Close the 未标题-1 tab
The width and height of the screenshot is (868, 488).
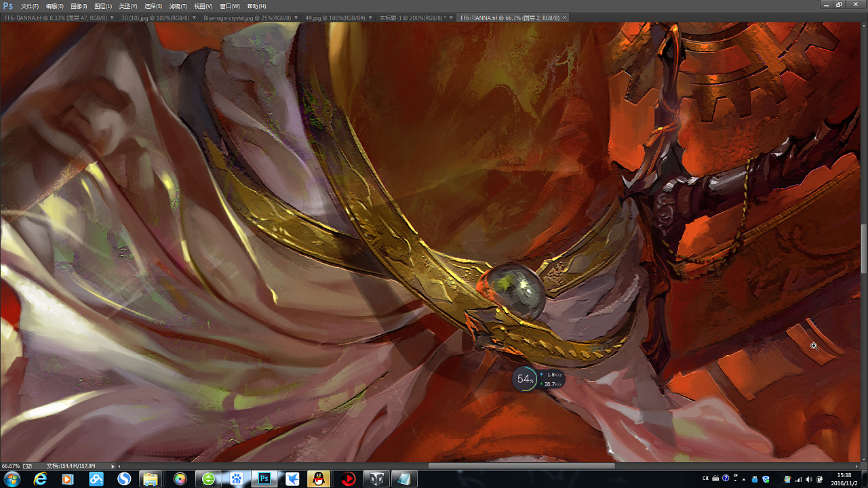point(451,18)
